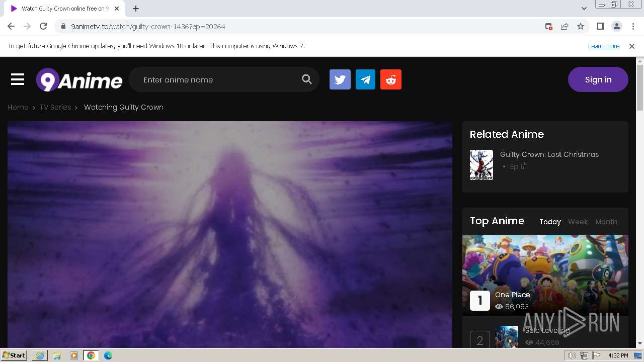644x362 pixels.
Task: Click the 9Anime logo
Action: click(79, 80)
